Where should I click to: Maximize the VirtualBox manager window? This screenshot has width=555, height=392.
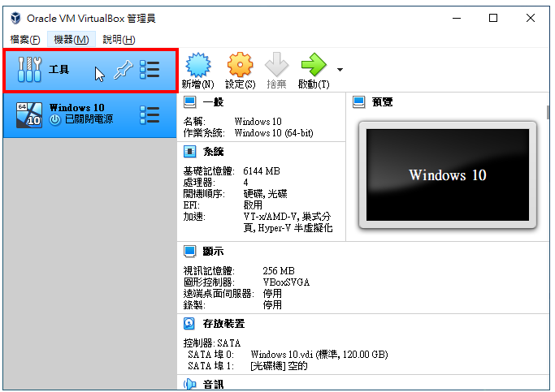pyautogui.click(x=493, y=18)
